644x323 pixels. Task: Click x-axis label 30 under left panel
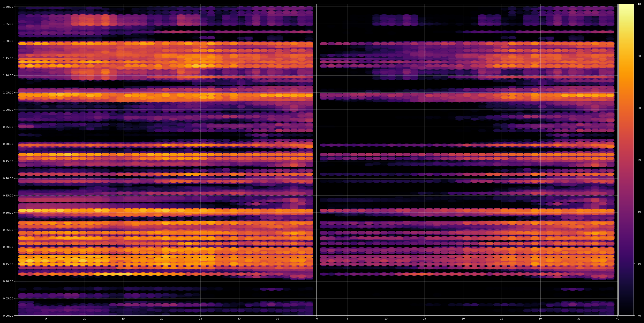239,319
